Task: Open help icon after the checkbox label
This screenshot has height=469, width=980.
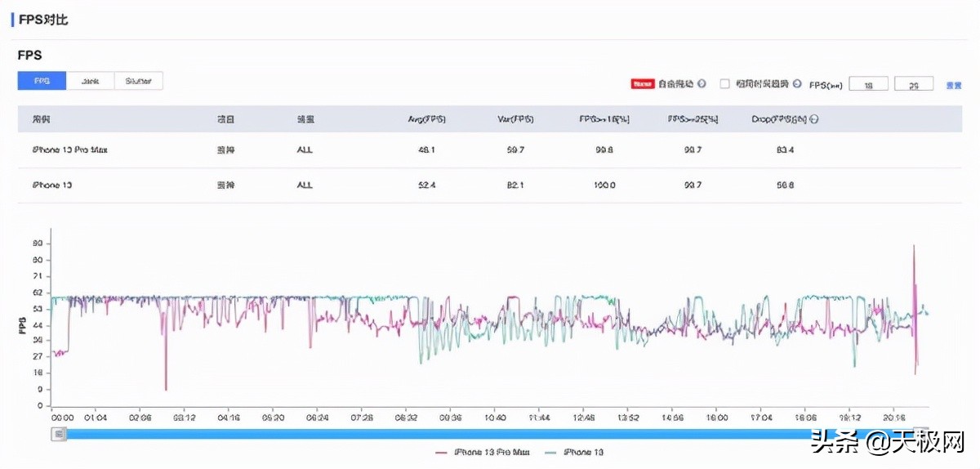Action: (797, 84)
